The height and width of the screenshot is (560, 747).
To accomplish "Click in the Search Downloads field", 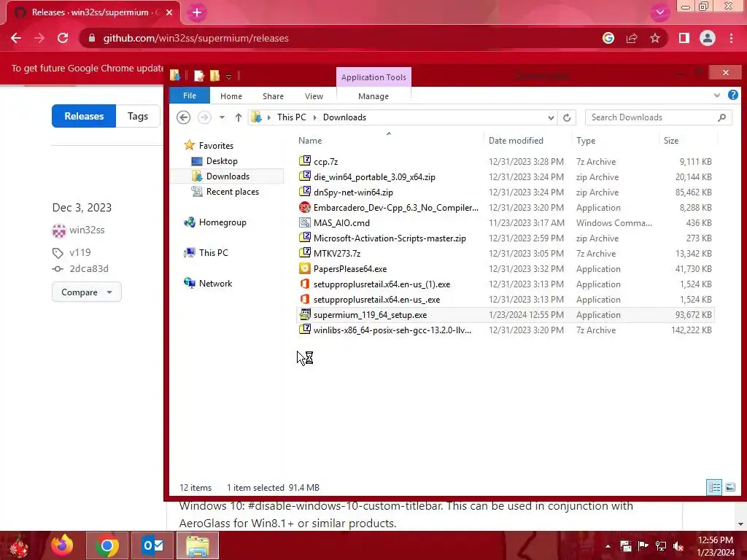I will 658,117.
